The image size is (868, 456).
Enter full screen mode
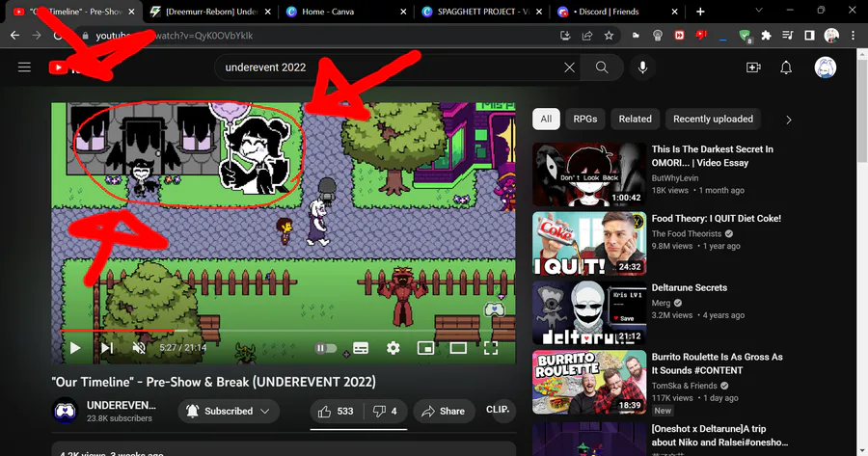coord(491,348)
